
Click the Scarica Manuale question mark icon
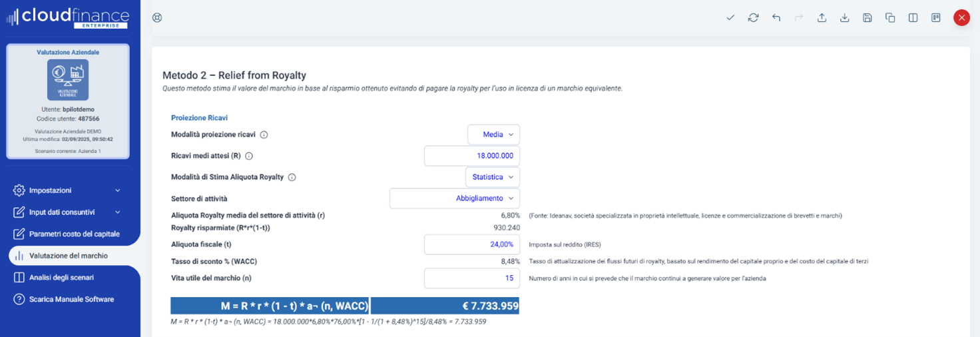19,300
